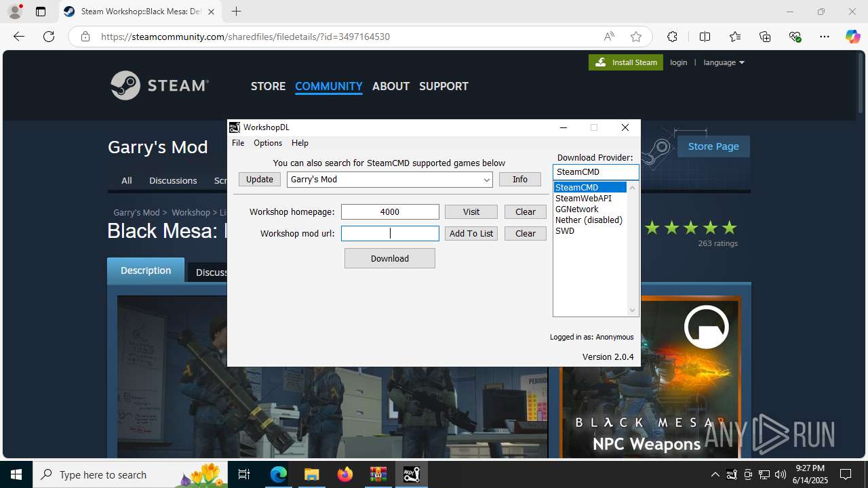
Task: Open File Explorer from the taskbar
Action: [x=311, y=474]
